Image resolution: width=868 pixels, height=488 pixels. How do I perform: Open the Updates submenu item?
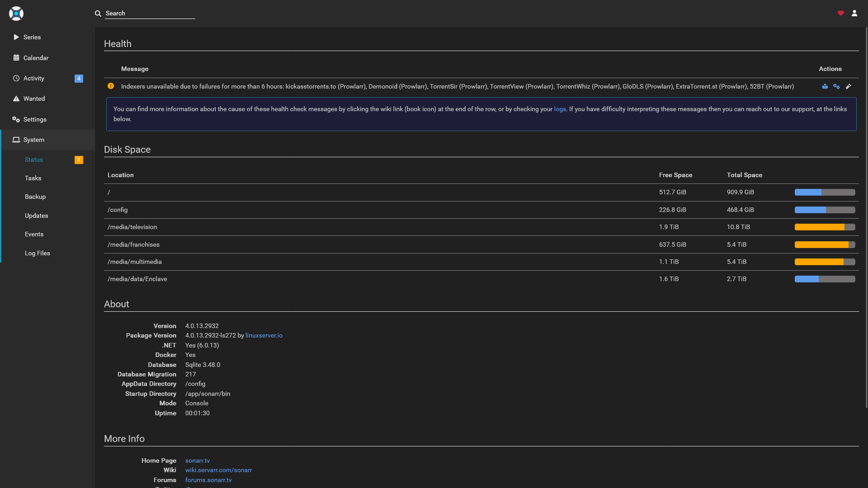[x=47, y=216]
